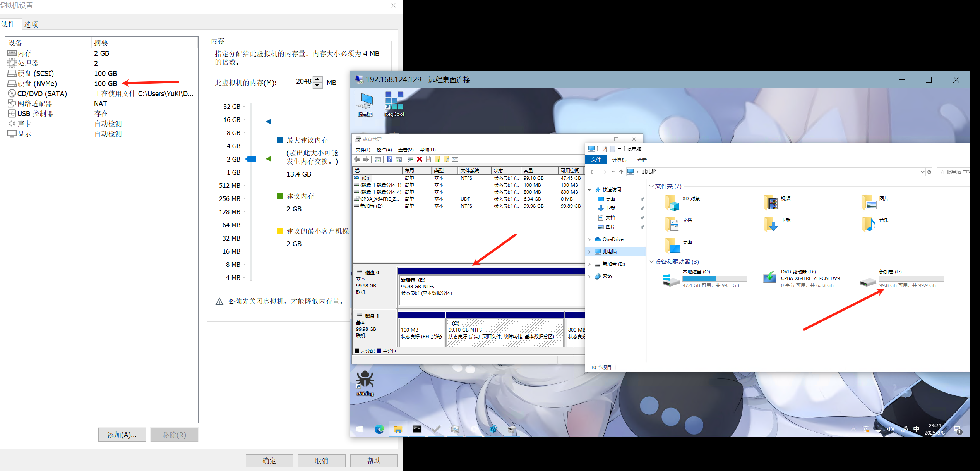Click the 添加(A)... button
Image resolution: width=980 pixels, height=471 pixels.
pyautogui.click(x=122, y=435)
